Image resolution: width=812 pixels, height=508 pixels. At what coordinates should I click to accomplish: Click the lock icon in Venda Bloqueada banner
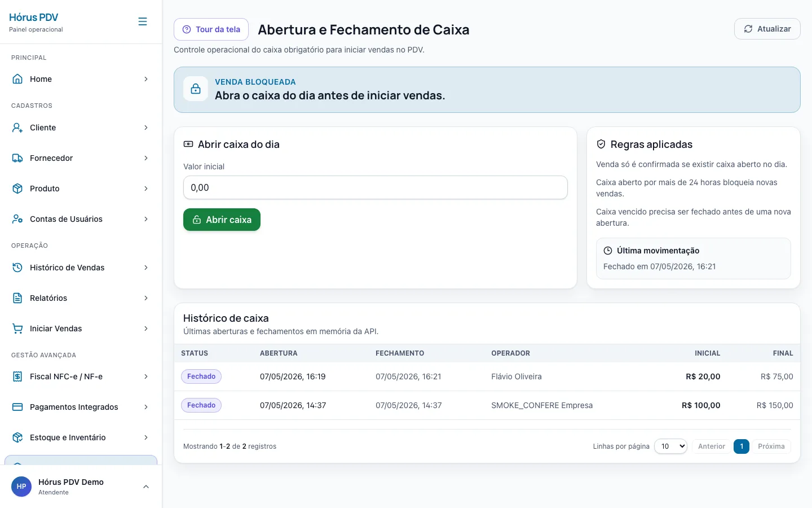[196, 89]
